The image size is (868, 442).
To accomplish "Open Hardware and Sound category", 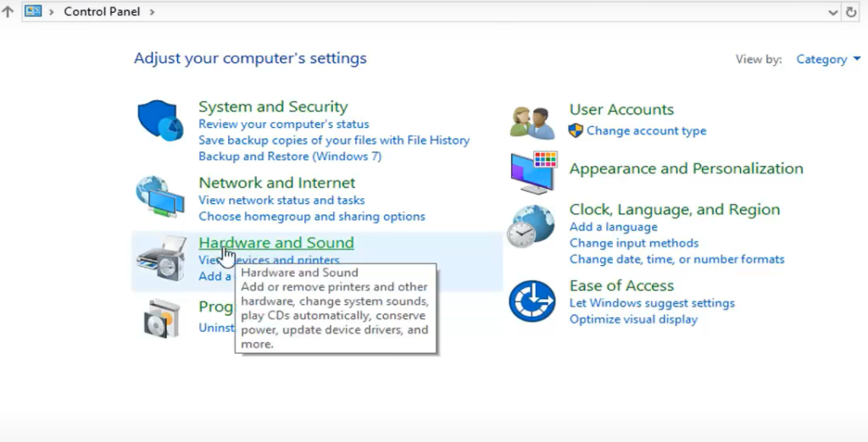I will click(x=276, y=242).
